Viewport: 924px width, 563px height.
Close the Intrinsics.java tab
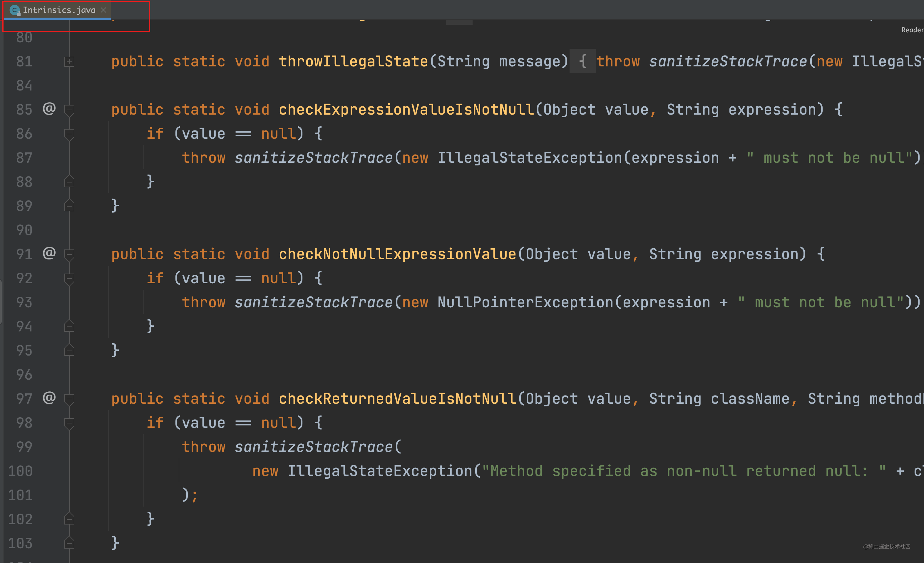[x=103, y=10]
